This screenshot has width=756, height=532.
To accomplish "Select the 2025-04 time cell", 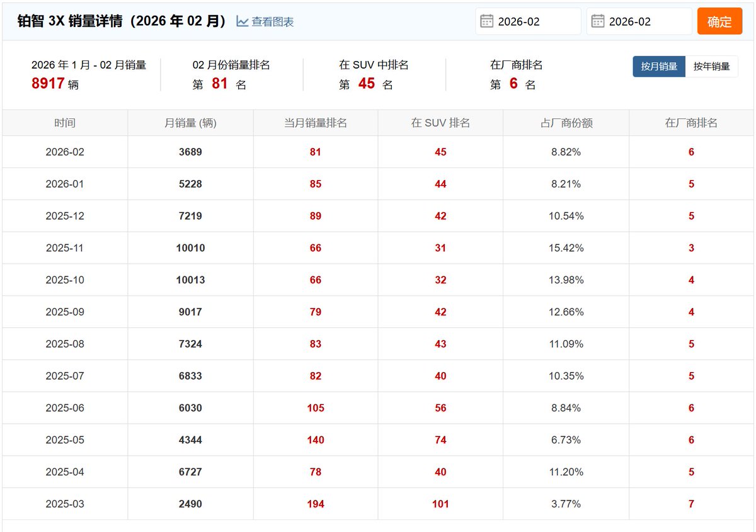I will click(65, 472).
